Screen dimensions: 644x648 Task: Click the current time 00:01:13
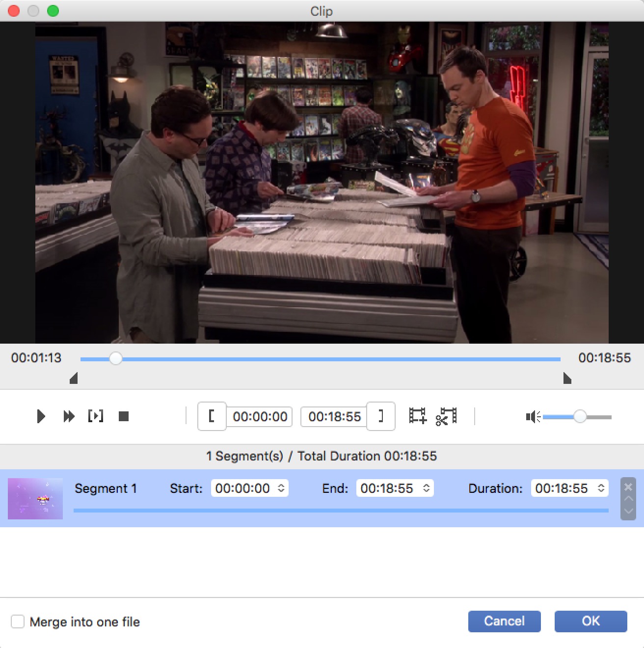click(36, 358)
